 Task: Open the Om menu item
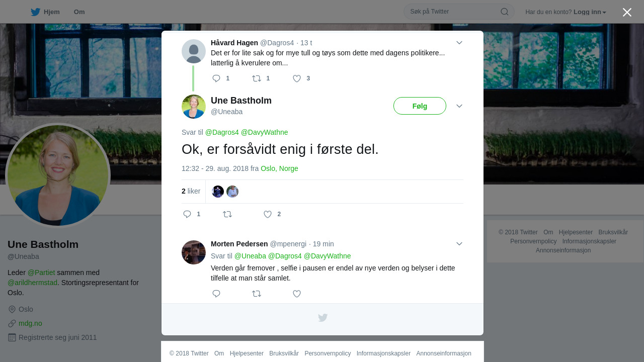[x=79, y=12]
